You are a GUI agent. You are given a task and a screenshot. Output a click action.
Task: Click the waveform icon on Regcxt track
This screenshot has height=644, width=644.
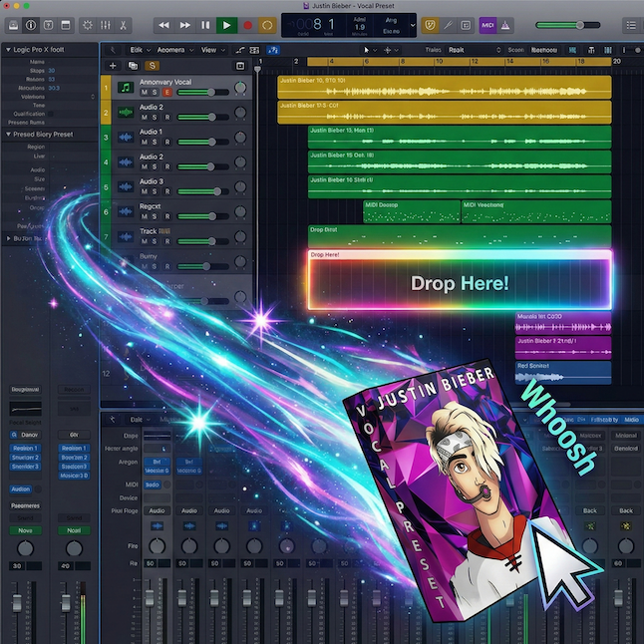pyautogui.click(x=126, y=212)
